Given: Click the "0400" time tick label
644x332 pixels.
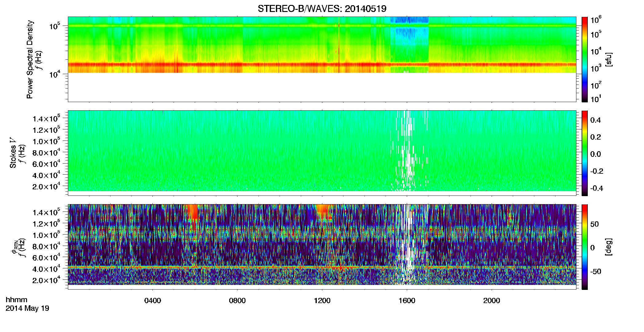Looking at the screenshot, I should pos(153,301).
